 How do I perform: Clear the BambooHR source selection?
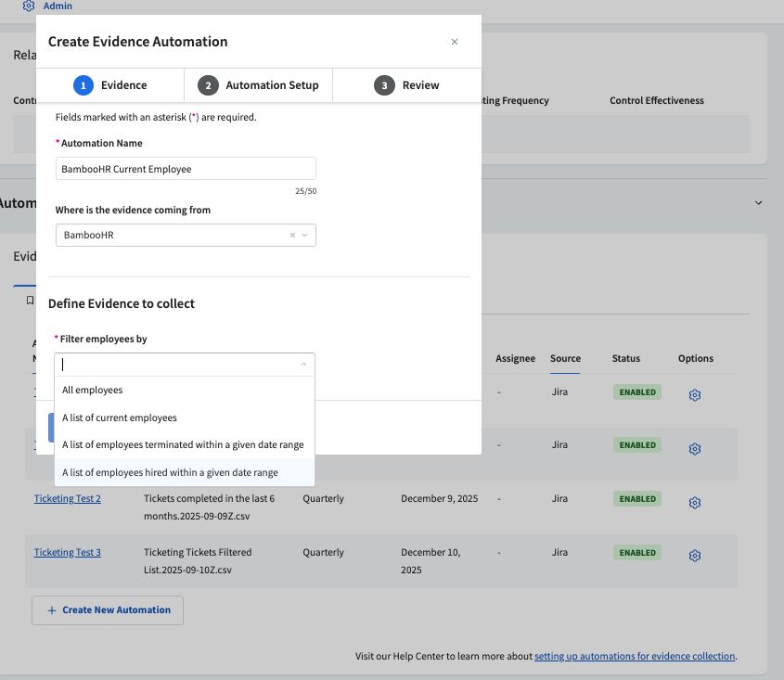click(x=292, y=236)
